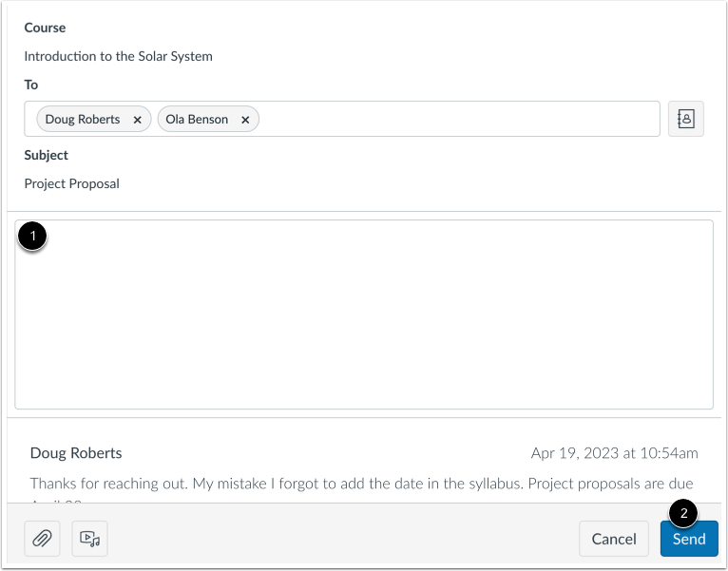Cancel the message reply

(x=614, y=539)
